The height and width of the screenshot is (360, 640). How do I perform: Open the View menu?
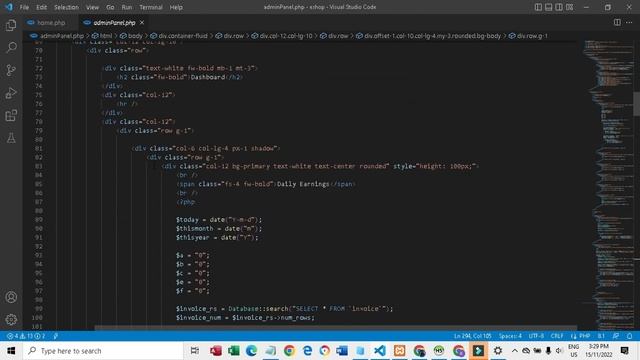[92, 7]
